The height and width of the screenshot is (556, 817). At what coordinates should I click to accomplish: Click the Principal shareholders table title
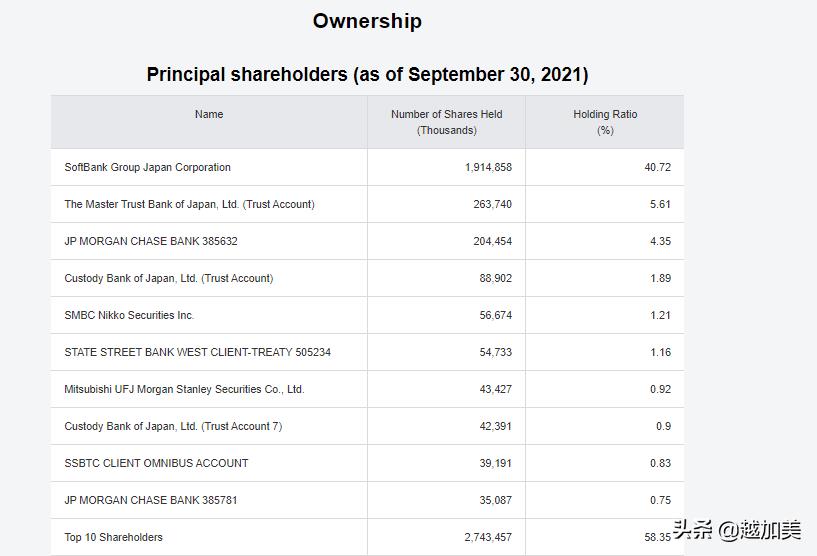(367, 75)
